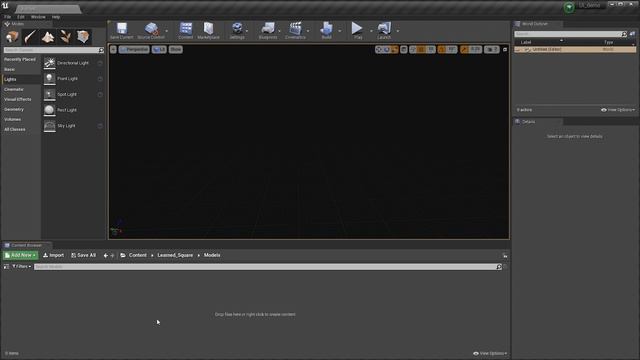Select the Landscape mode icon
640x360 pixels.
point(48,37)
